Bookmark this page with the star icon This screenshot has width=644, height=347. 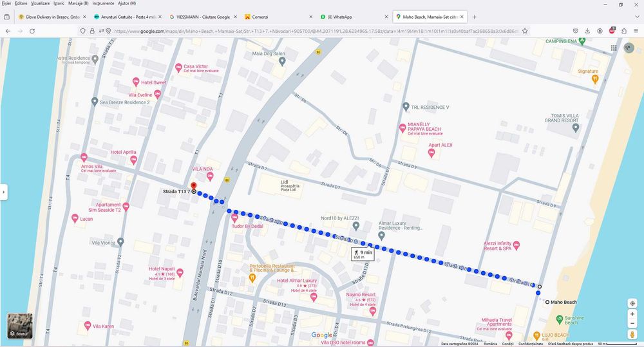524,31
